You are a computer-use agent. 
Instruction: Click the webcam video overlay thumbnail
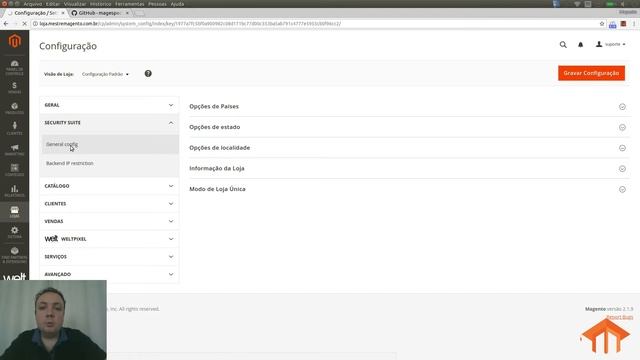(53, 320)
